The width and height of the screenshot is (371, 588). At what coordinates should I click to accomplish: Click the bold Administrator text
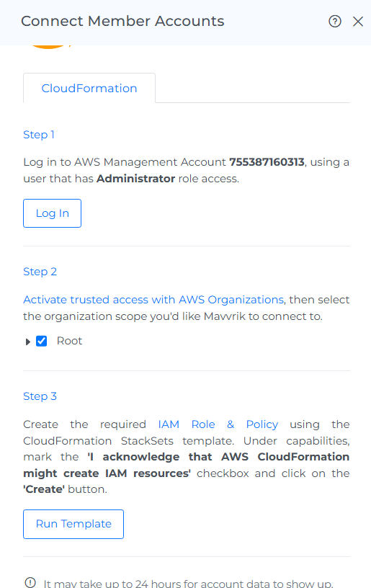pyautogui.click(x=135, y=179)
